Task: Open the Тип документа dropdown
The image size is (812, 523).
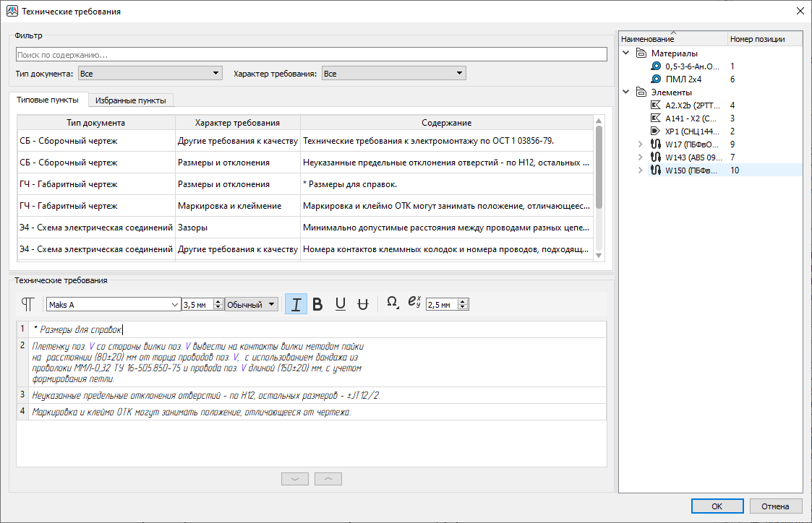Action: point(150,74)
